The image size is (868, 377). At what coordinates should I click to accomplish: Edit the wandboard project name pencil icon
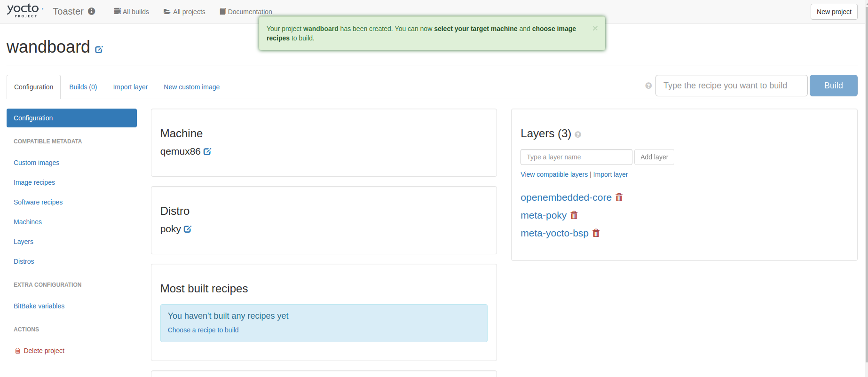tap(99, 49)
